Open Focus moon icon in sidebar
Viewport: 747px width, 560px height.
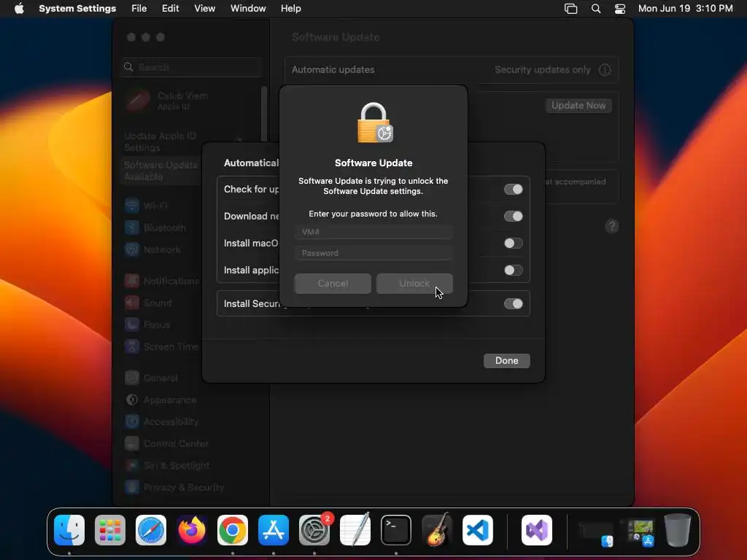(x=132, y=324)
